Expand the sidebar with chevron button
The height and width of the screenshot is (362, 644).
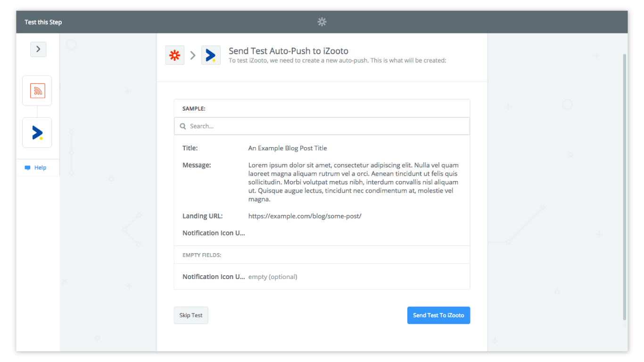[x=38, y=49]
